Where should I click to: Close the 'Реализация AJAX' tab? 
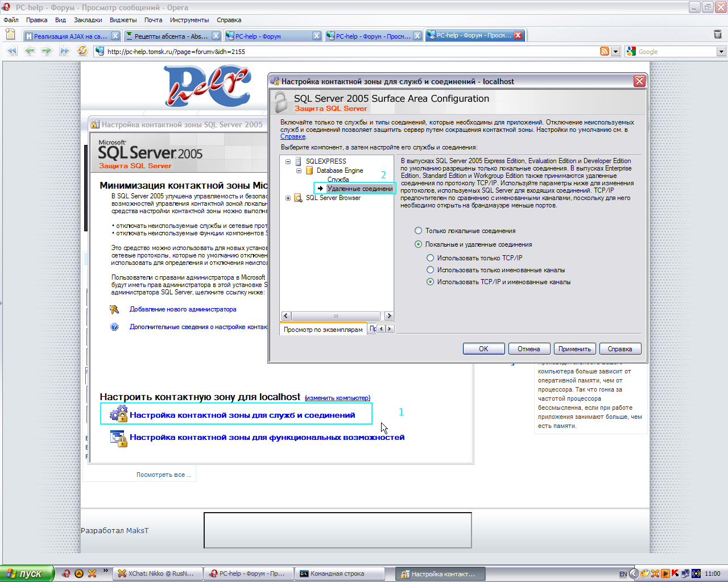pyautogui.click(x=115, y=36)
